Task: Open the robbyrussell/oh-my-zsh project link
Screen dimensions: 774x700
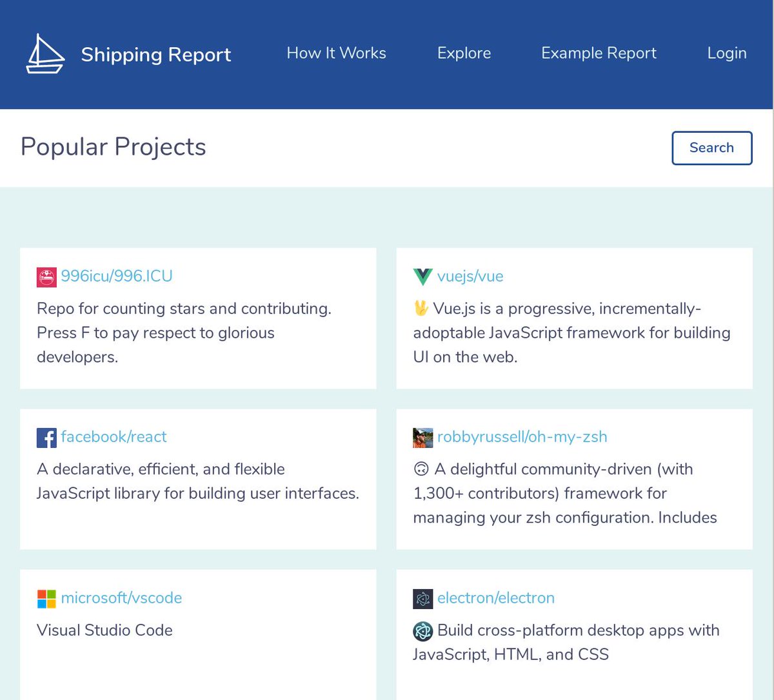Action: pyautogui.click(x=522, y=436)
